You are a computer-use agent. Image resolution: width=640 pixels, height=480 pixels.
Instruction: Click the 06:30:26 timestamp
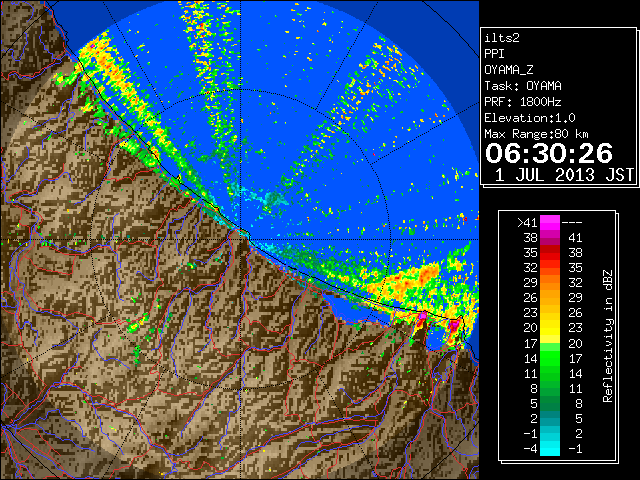(x=549, y=153)
